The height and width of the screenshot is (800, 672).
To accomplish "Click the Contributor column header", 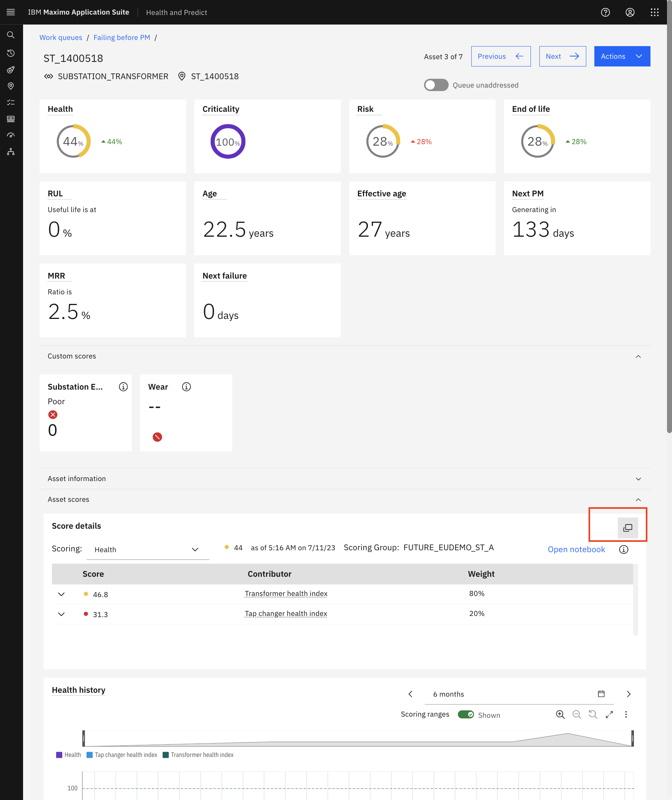I will click(x=269, y=574).
